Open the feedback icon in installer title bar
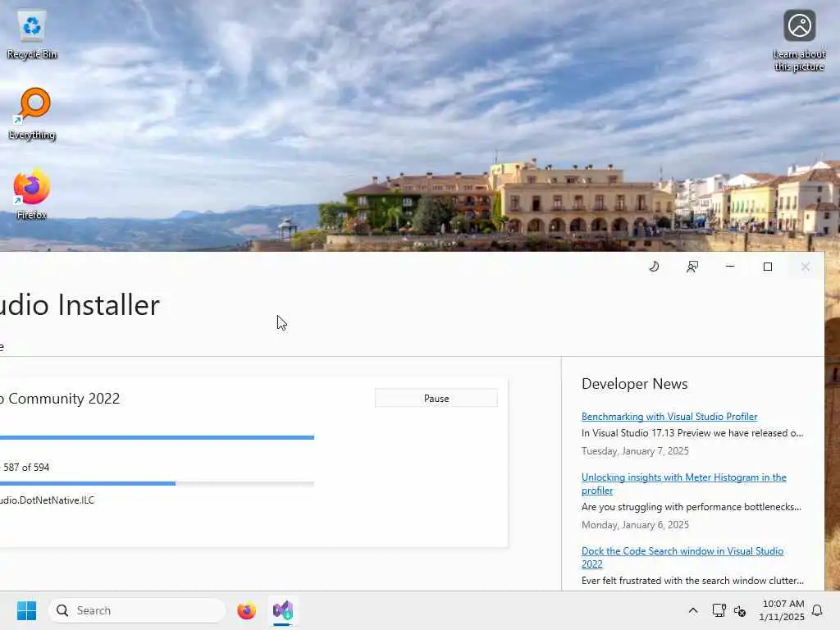Viewport: 840px width, 630px height. (692, 267)
